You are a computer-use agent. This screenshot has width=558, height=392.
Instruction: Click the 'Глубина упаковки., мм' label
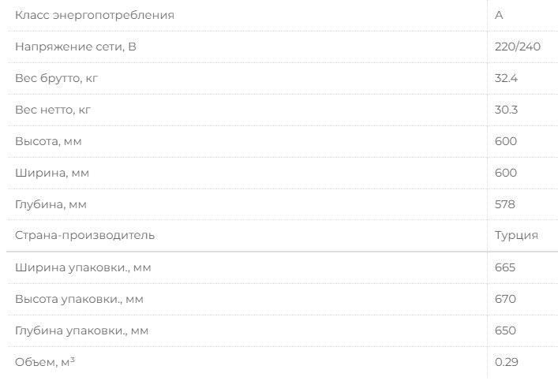click(81, 330)
